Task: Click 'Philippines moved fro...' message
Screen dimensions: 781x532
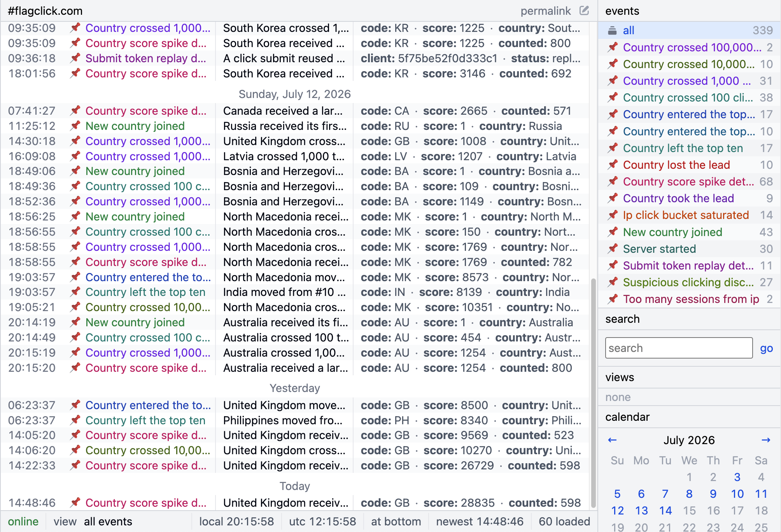Action: tap(283, 420)
